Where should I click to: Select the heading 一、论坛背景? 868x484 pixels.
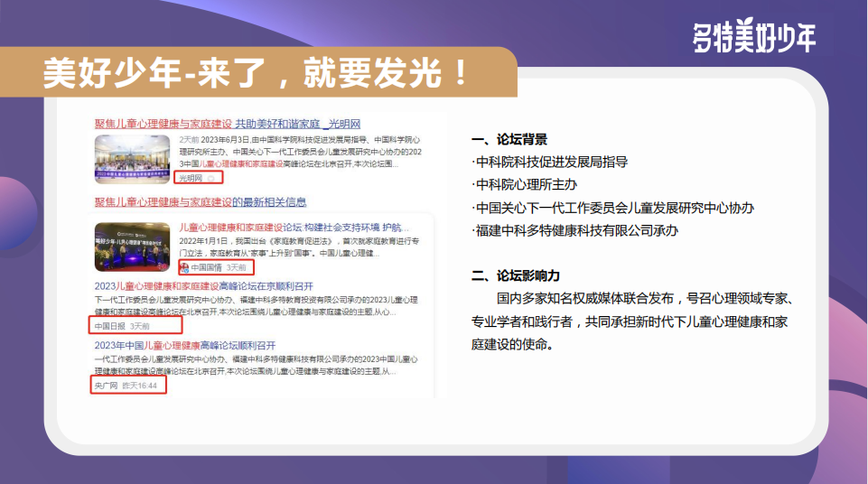click(509, 139)
